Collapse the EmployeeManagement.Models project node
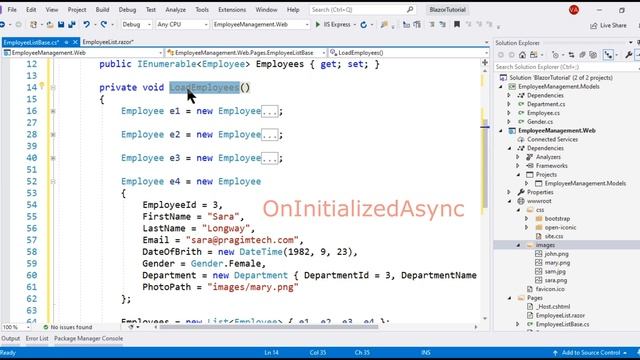Screen dimensions: 640x360 pos(501,87)
